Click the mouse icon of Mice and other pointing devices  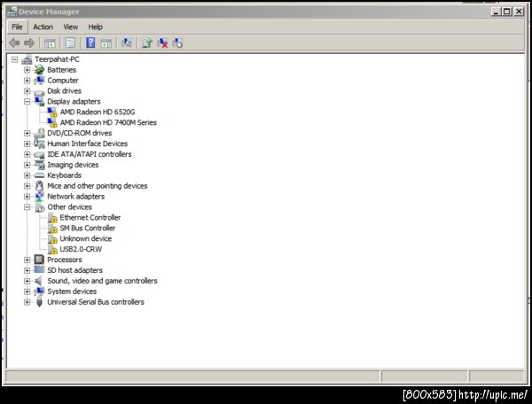pyautogui.click(x=39, y=186)
